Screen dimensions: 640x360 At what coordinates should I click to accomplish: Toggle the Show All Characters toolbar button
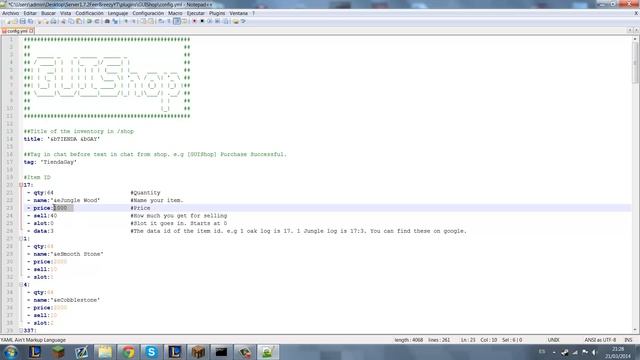point(169,21)
